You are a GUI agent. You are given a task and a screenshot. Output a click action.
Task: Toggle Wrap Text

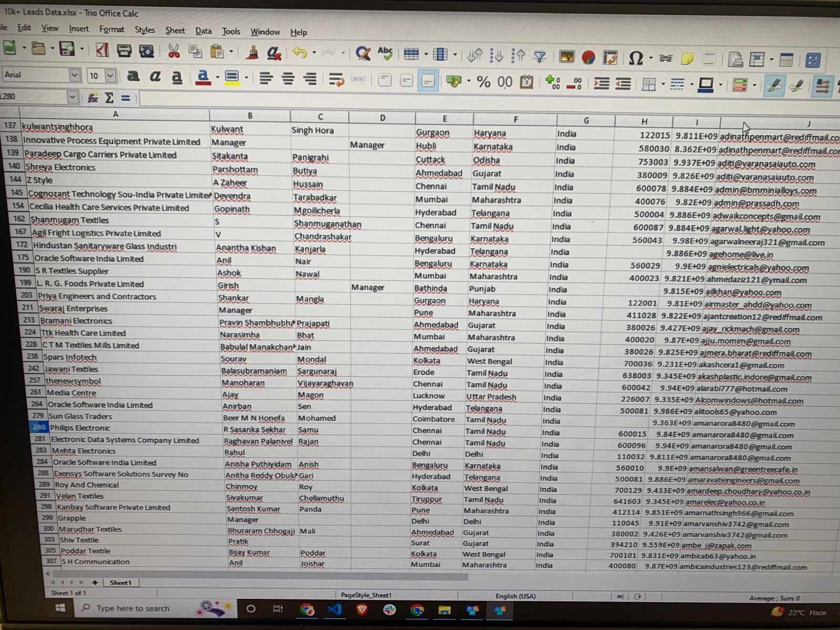337,80
